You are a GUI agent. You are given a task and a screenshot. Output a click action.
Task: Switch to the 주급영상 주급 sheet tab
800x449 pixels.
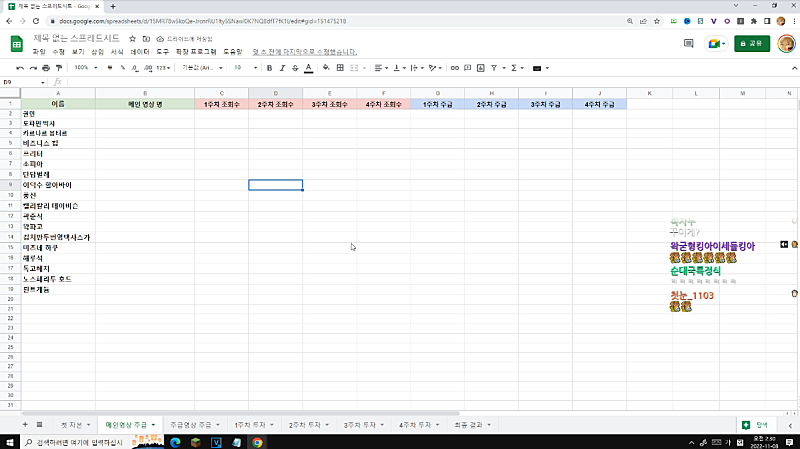click(195, 425)
